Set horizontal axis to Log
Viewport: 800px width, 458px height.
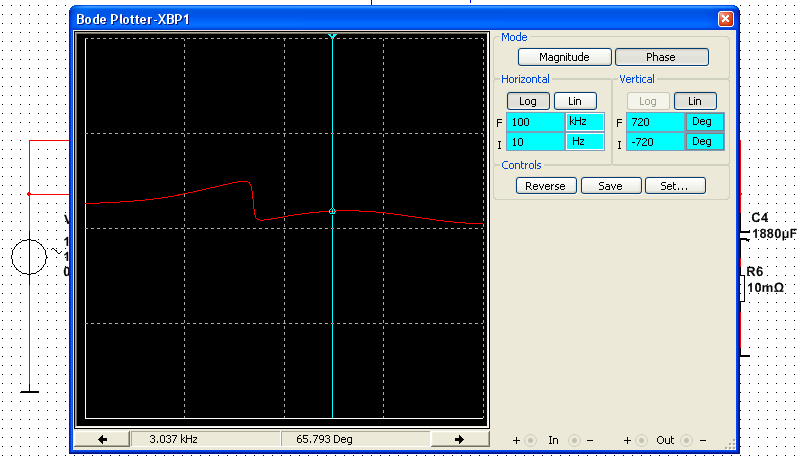point(528,101)
